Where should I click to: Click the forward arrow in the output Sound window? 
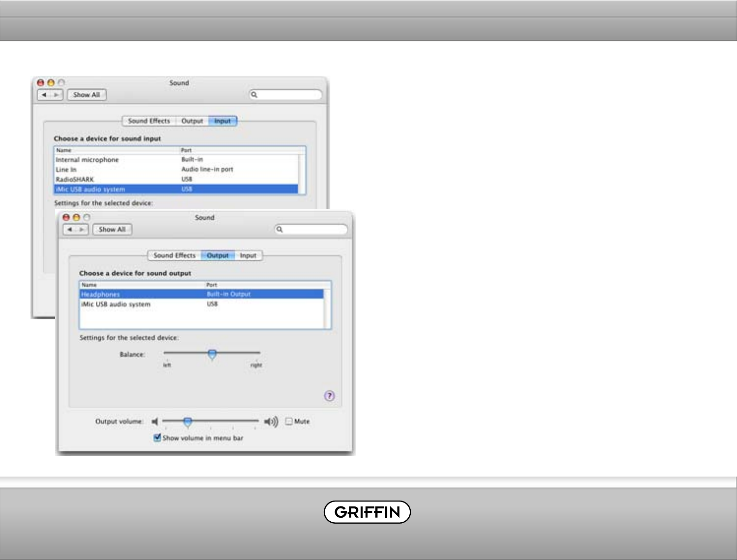click(x=82, y=229)
